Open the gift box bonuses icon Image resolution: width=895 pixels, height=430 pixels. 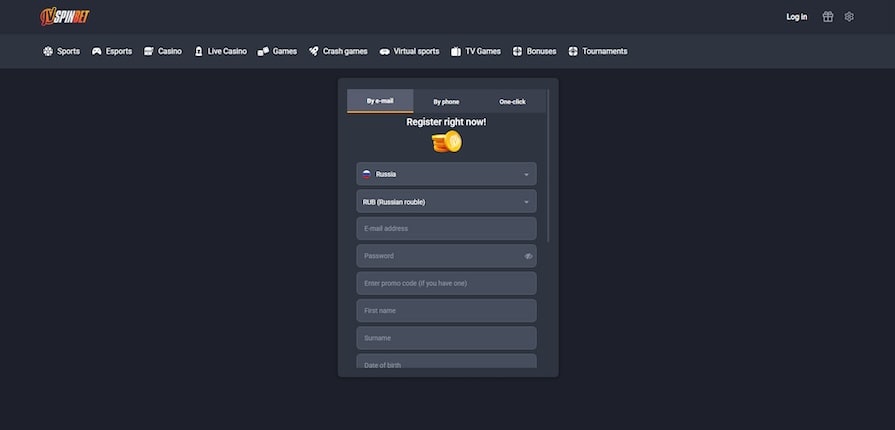point(827,17)
